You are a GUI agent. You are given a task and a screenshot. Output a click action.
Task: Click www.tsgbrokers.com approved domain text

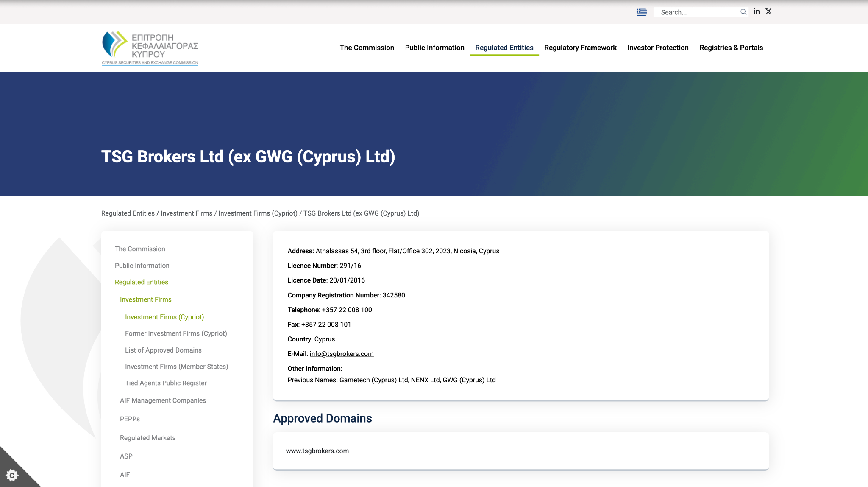(317, 451)
